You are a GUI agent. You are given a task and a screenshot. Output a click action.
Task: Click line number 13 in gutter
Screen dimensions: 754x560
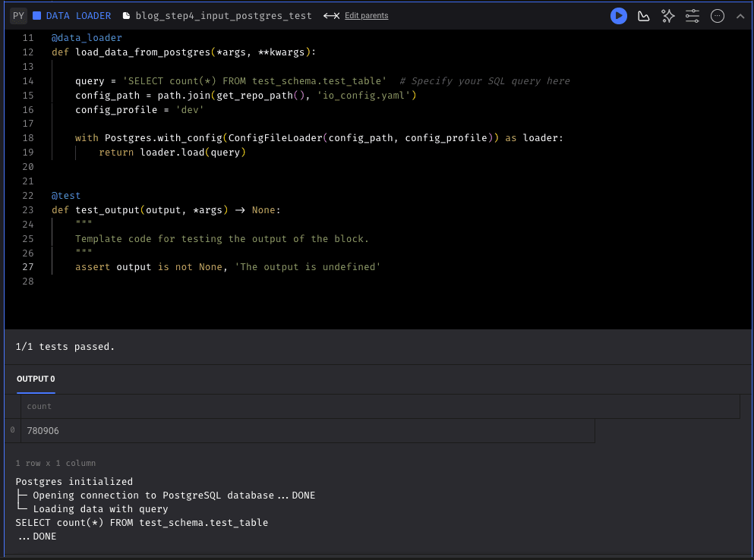click(x=28, y=66)
